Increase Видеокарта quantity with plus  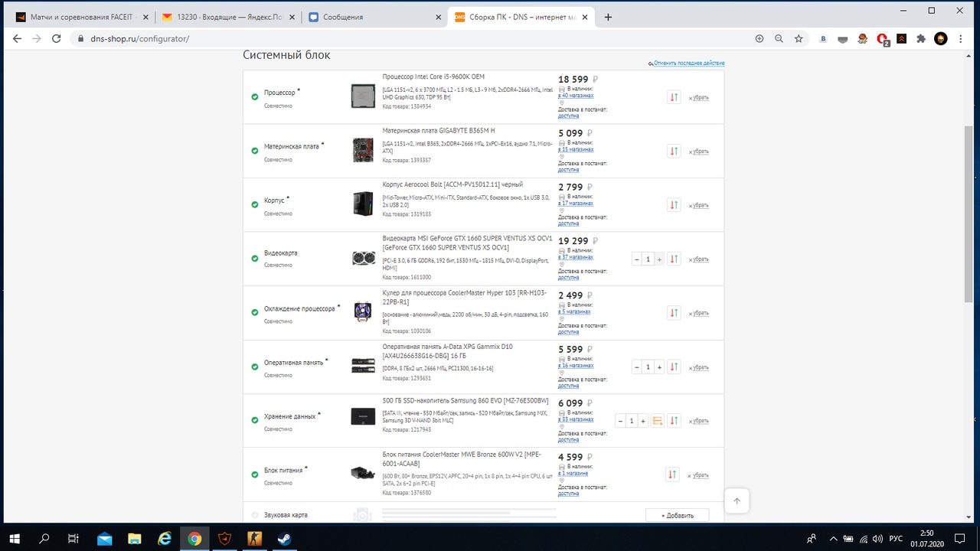pyautogui.click(x=659, y=259)
